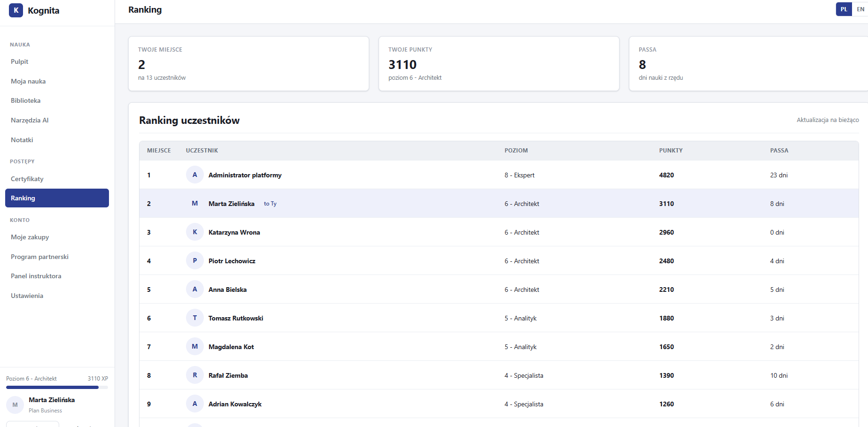The image size is (868, 427).
Task: Select participant Rafał Ziemba
Action: (228, 375)
